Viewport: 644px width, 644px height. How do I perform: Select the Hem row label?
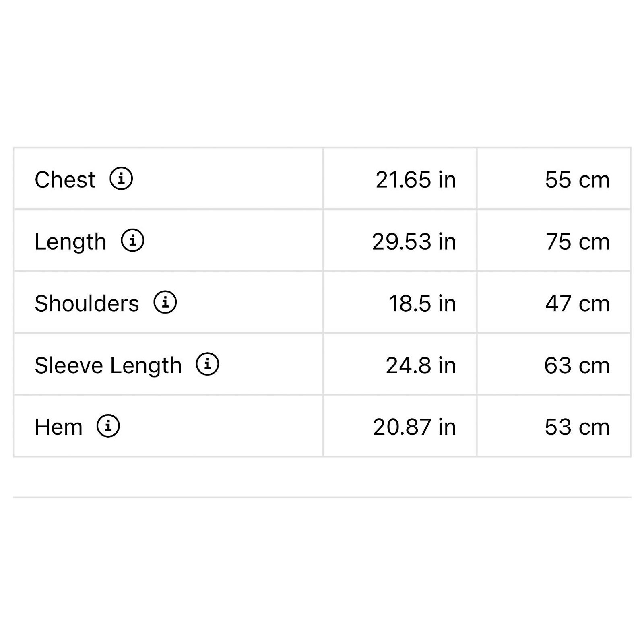click(x=58, y=427)
